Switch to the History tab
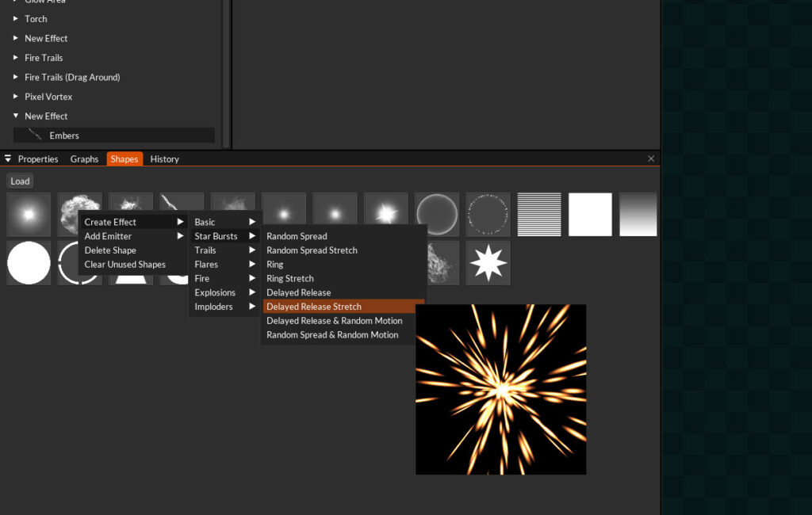 164,158
